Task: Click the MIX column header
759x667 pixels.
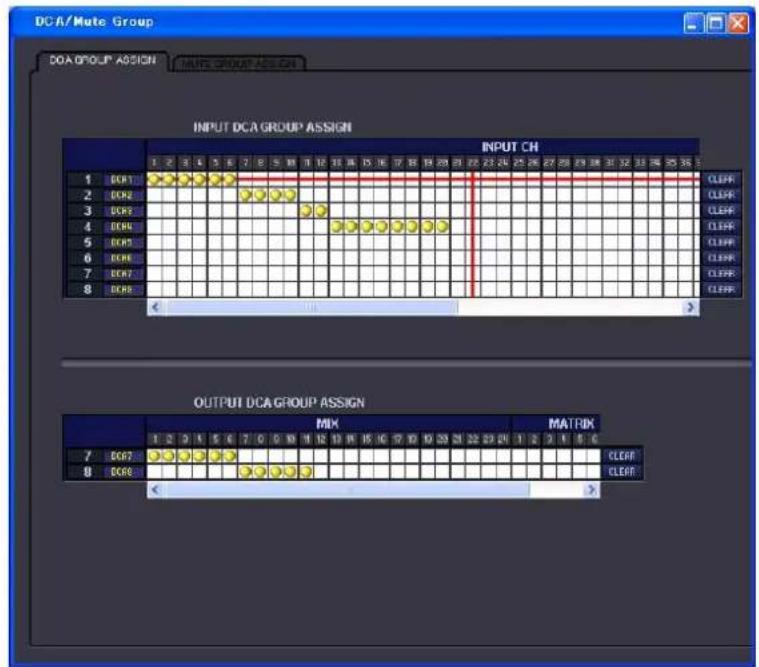Action: [327, 424]
